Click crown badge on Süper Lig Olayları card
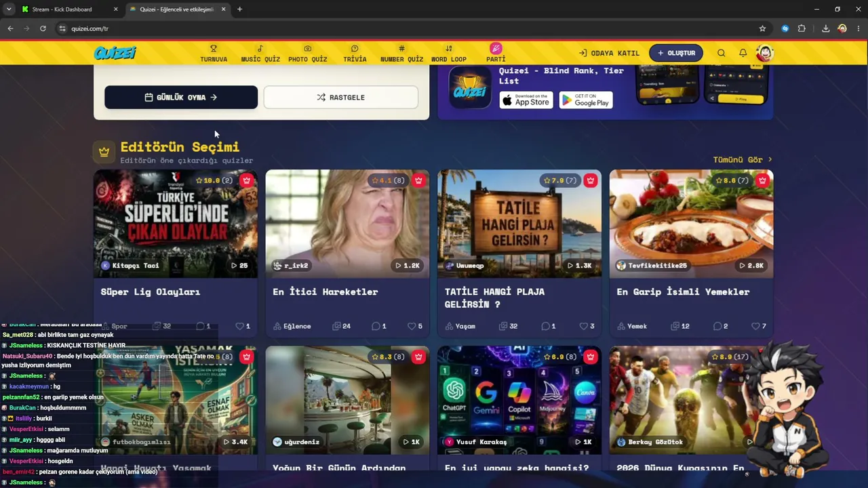 click(x=246, y=180)
